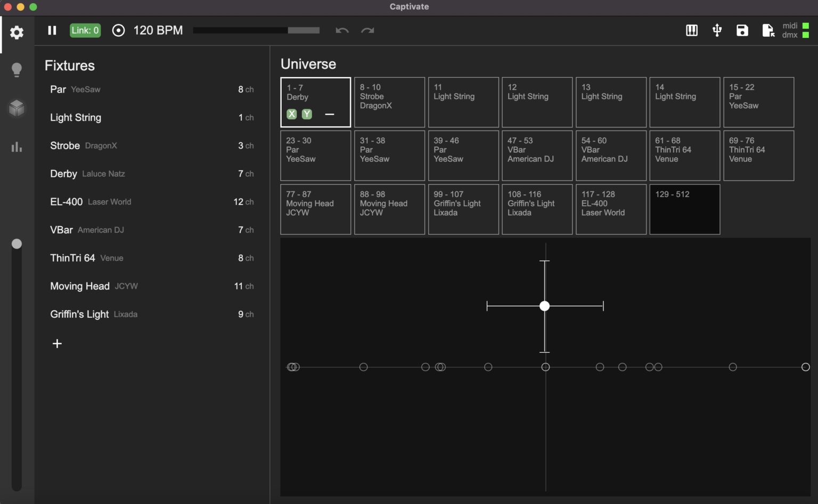Open the USB device settings
This screenshot has height=504, width=818.
coord(716,30)
